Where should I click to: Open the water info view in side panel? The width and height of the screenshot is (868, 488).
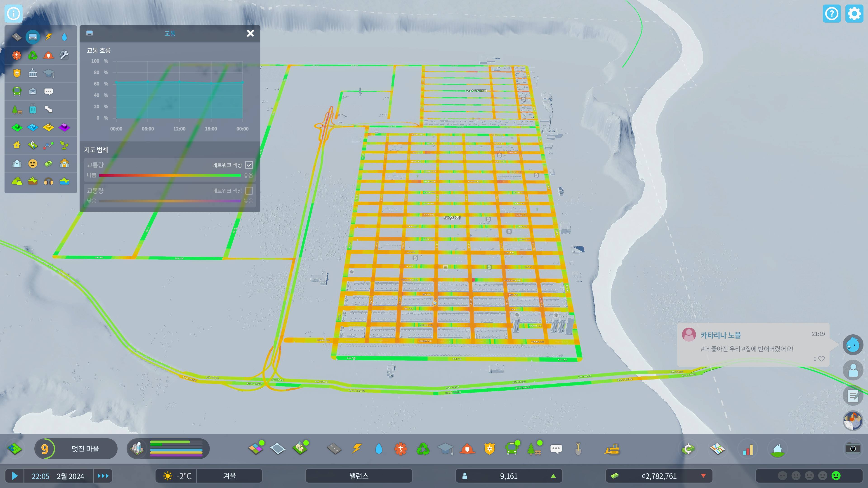(64, 37)
